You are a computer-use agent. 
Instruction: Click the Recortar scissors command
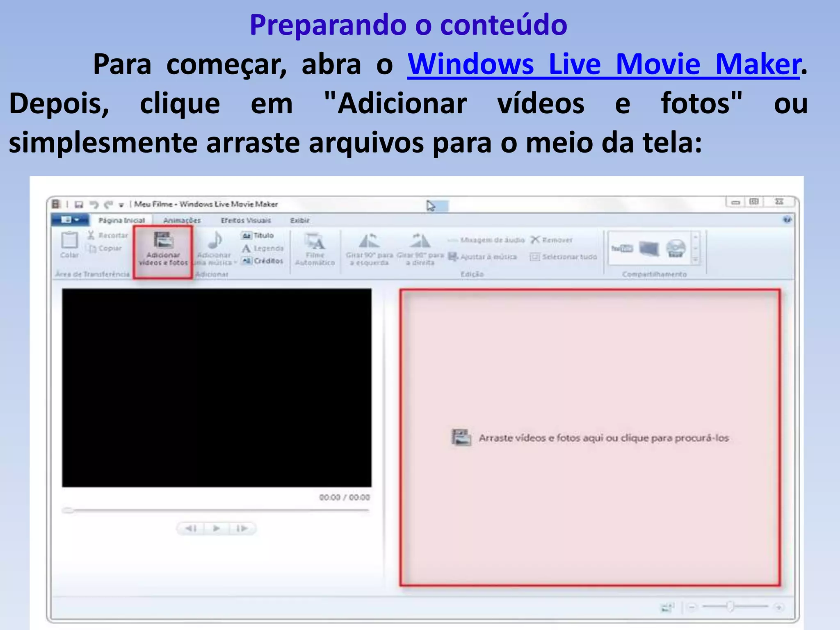pyautogui.click(x=107, y=235)
